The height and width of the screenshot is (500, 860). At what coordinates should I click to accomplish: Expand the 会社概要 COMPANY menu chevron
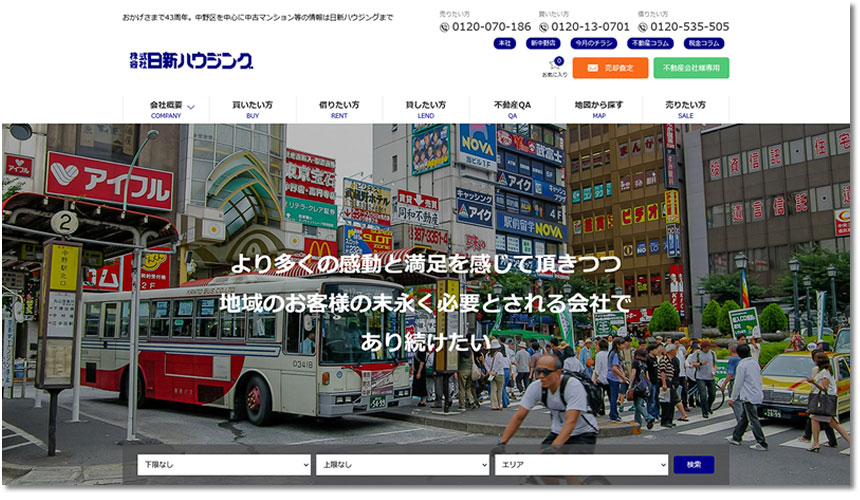tap(191, 107)
